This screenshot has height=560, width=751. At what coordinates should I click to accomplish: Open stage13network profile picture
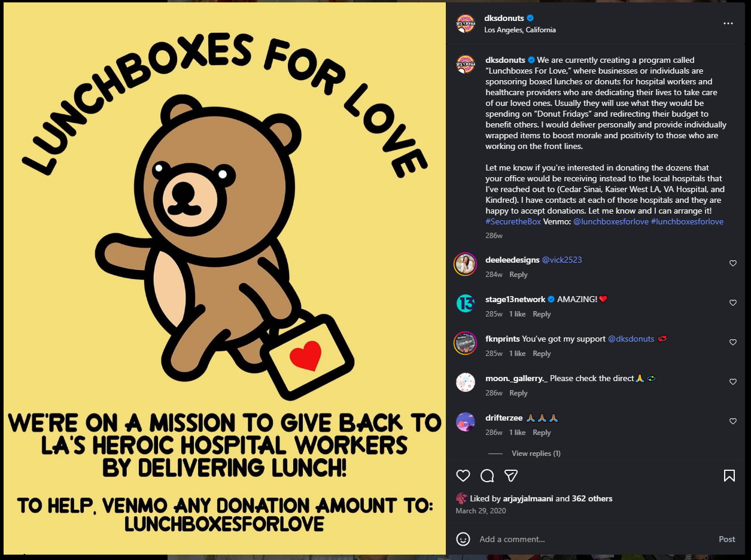(x=466, y=303)
